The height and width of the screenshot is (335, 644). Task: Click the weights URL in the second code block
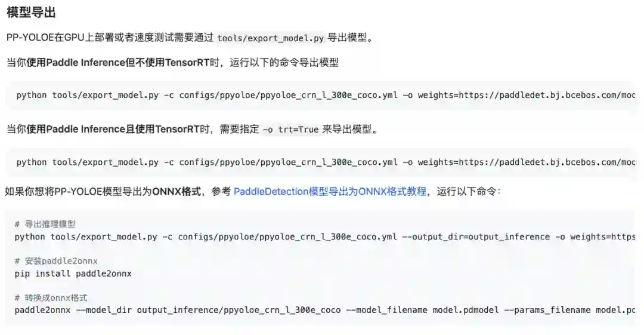tap(527, 162)
